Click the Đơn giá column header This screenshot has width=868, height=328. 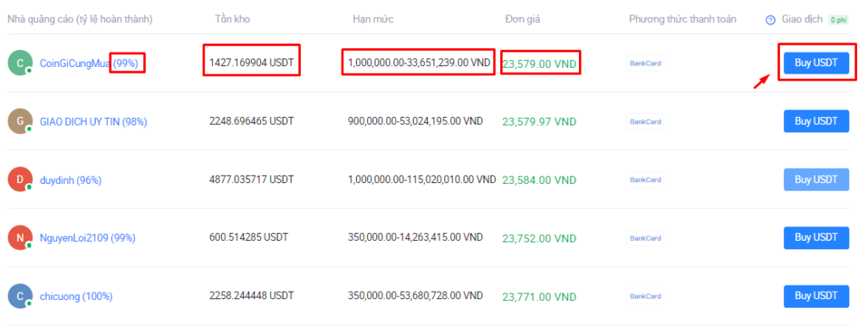pyautogui.click(x=522, y=19)
